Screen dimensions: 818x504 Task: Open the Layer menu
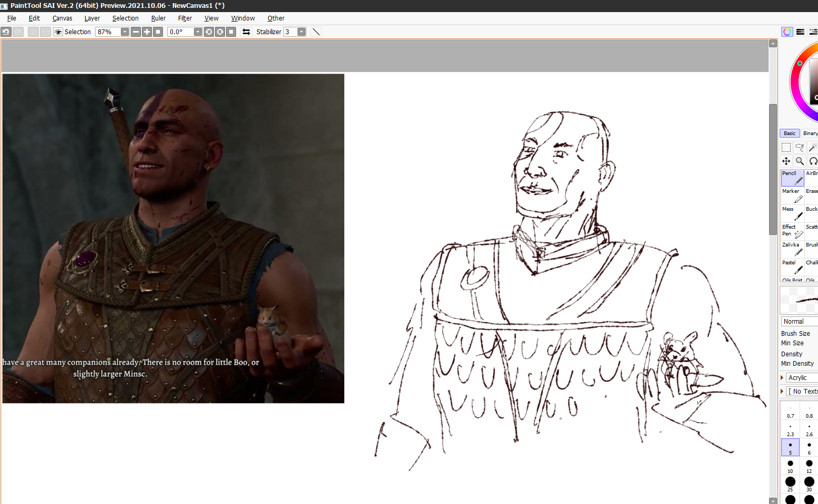click(92, 18)
